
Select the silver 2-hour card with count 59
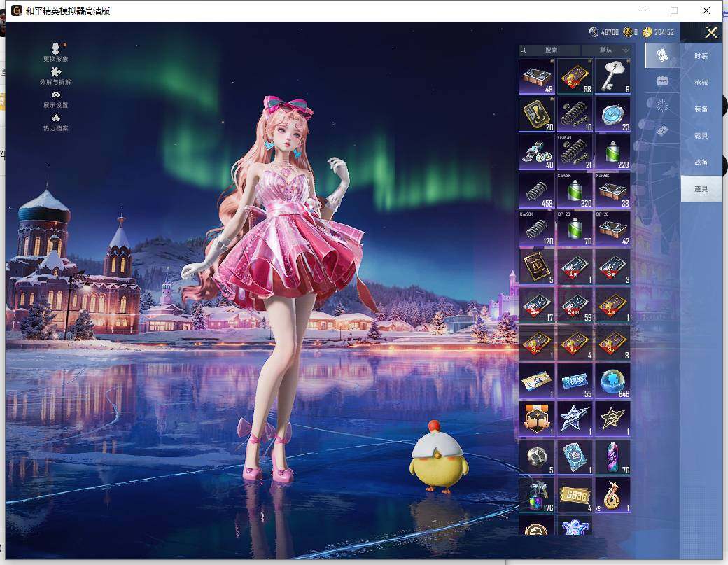575,305
